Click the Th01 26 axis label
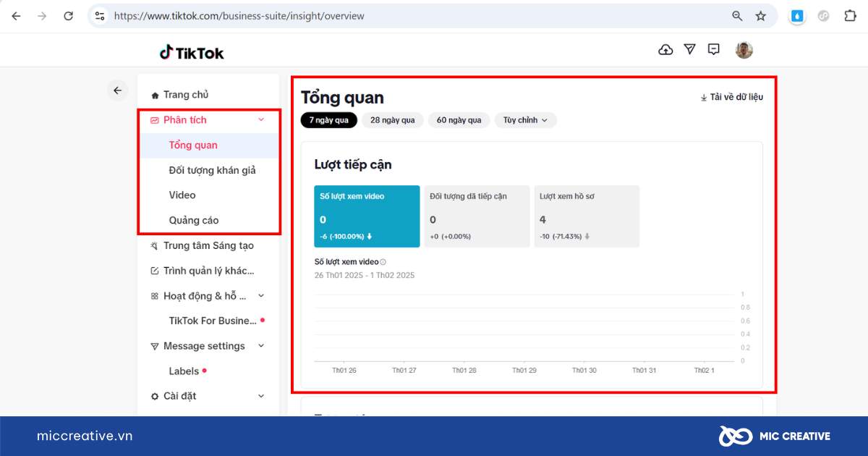868x456 pixels. pyautogui.click(x=344, y=370)
